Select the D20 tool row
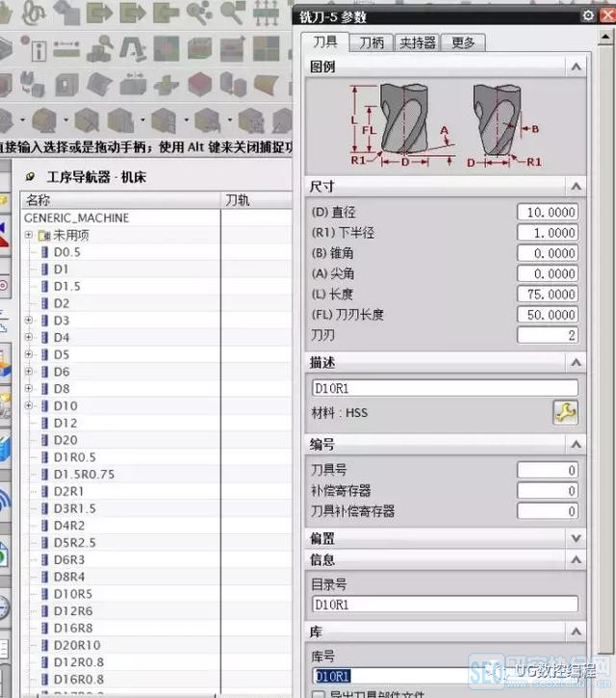 click(x=65, y=440)
